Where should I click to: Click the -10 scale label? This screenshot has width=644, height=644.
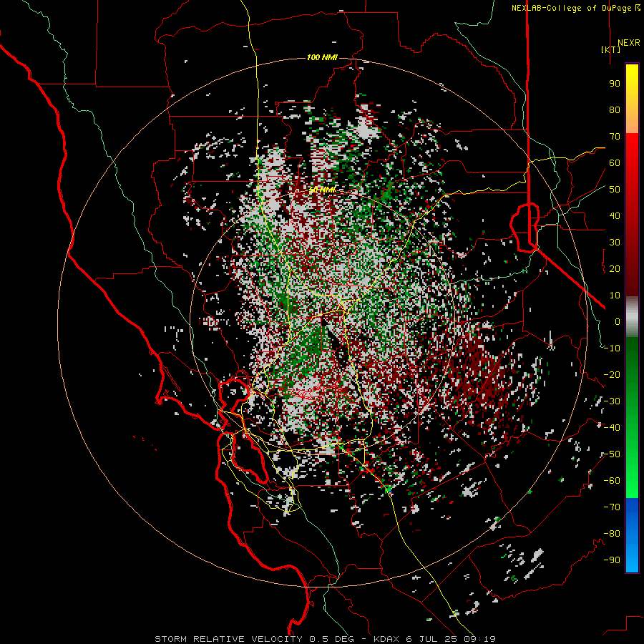pos(612,348)
